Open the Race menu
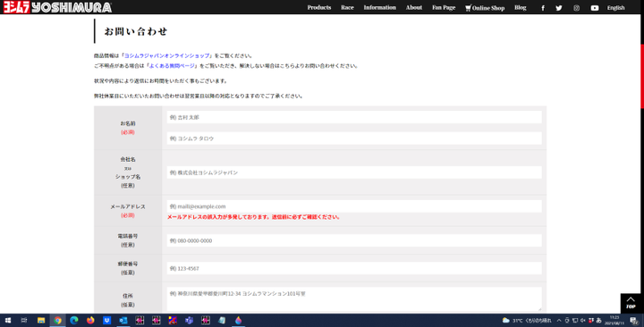Viewport: 644px width, 327px height. [347, 7]
